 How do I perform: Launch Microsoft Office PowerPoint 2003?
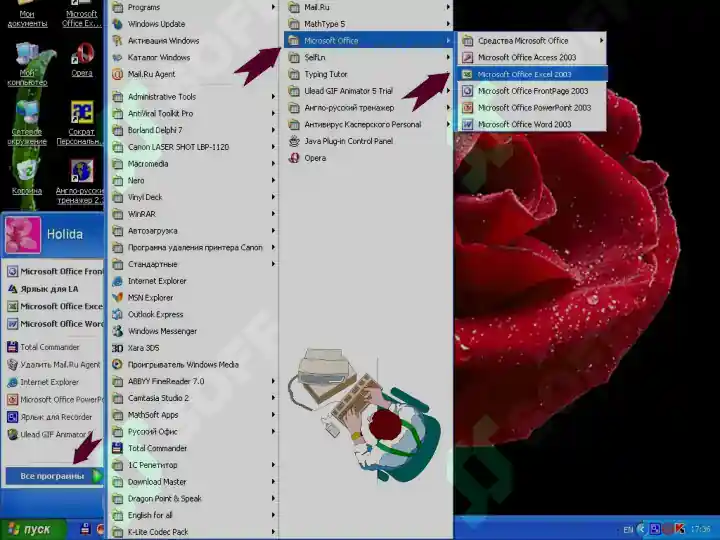(532, 107)
